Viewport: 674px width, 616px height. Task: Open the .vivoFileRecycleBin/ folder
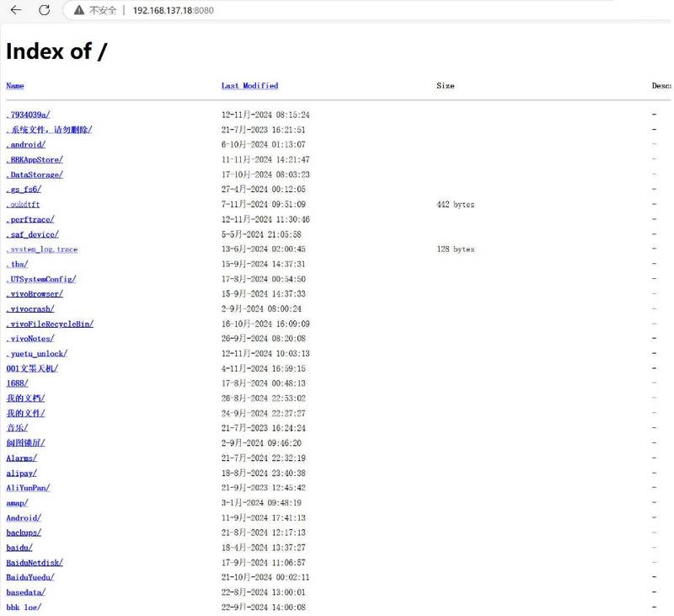coord(50,324)
